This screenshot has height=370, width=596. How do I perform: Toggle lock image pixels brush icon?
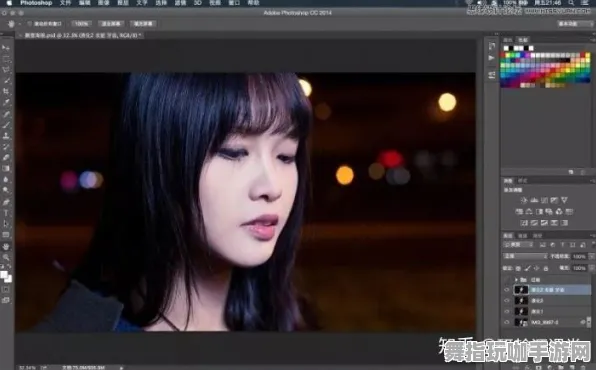pyautogui.click(x=528, y=268)
